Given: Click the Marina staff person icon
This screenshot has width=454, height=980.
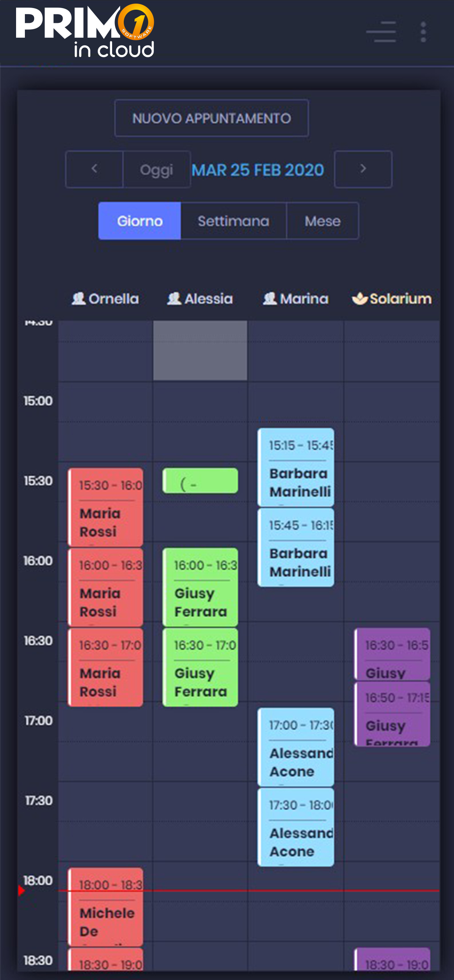Looking at the screenshot, I should pos(270,298).
